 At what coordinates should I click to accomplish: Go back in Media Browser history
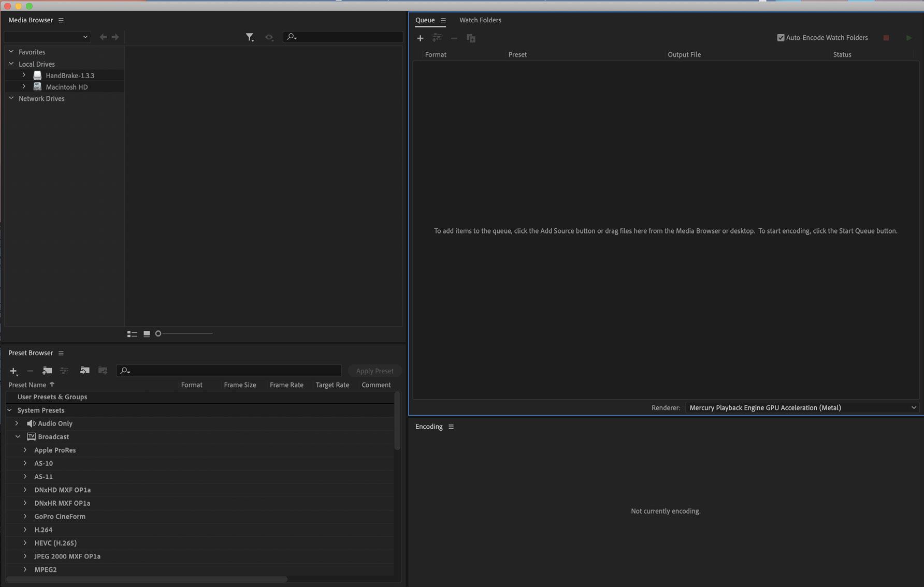pyautogui.click(x=103, y=37)
